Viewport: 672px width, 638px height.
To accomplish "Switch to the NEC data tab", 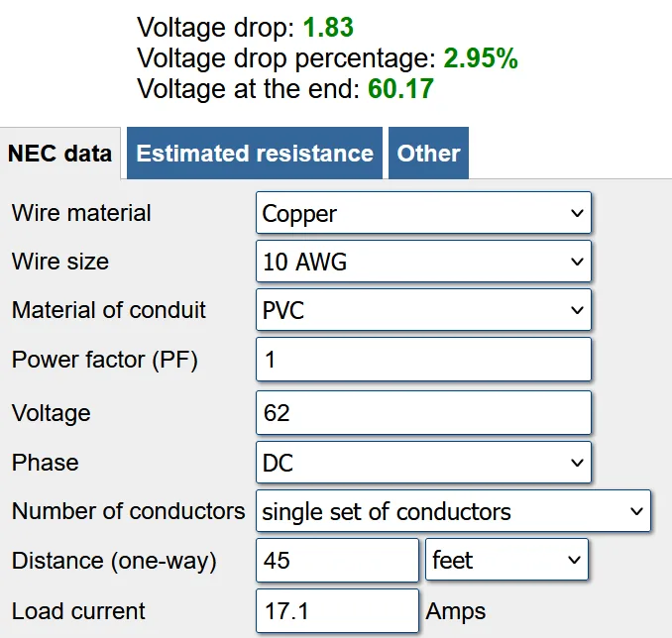I will tap(60, 154).
